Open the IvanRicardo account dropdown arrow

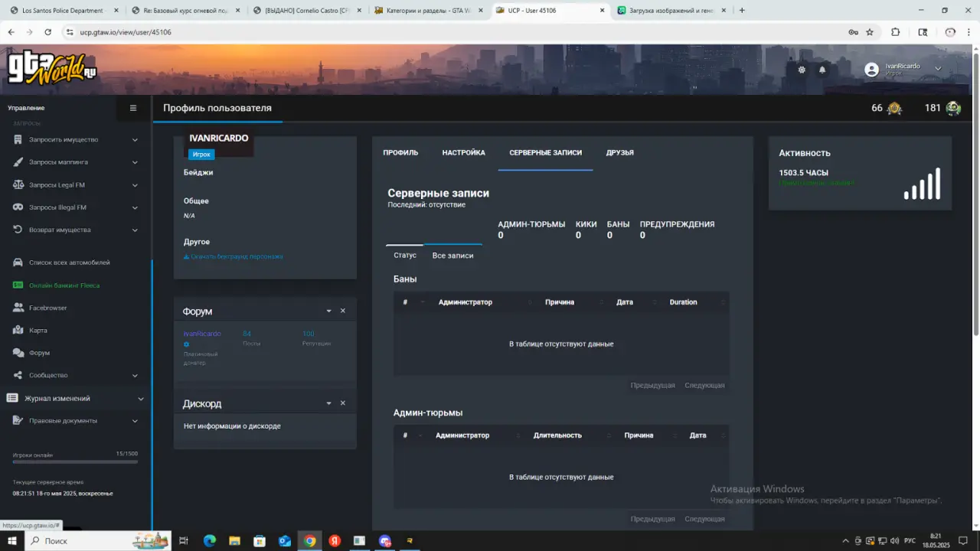point(938,70)
